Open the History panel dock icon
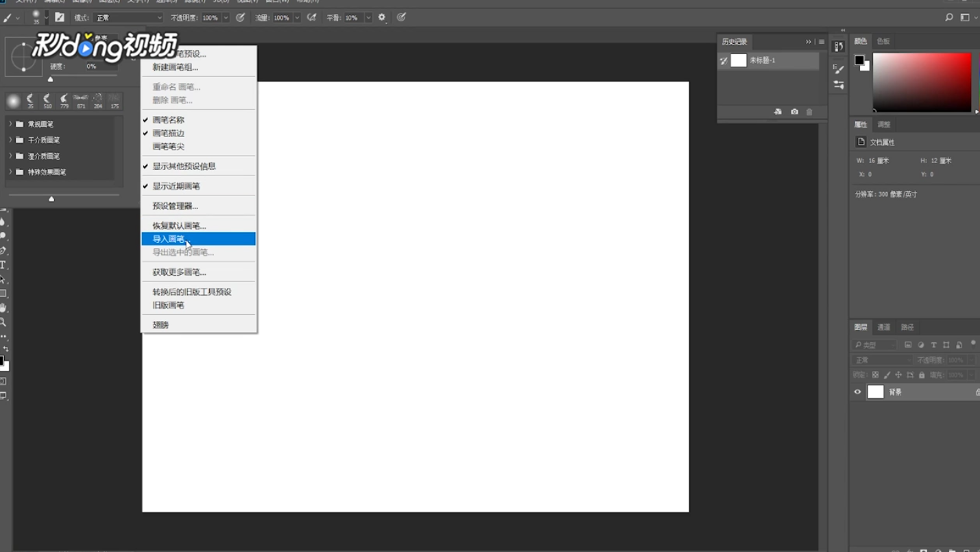 [x=839, y=47]
